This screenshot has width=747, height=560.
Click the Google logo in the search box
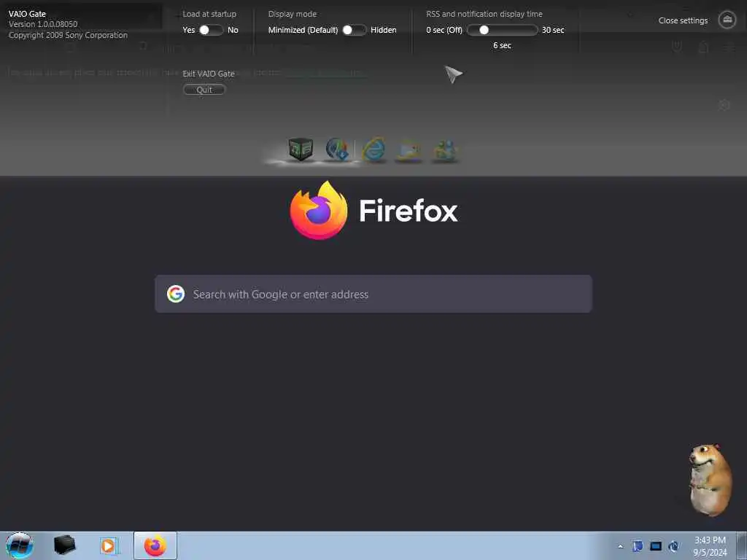176,294
